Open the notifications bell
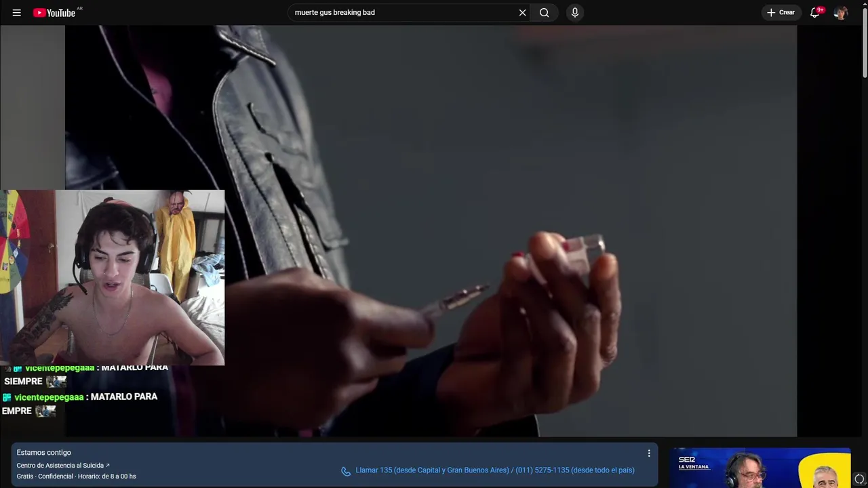The image size is (868, 488). (815, 13)
